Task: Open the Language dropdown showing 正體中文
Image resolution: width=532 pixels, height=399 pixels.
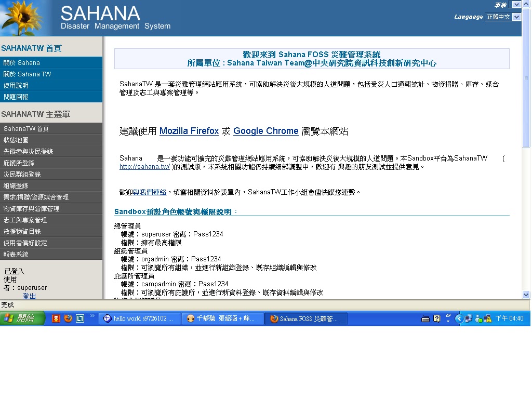Action: [x=503, y=17]
